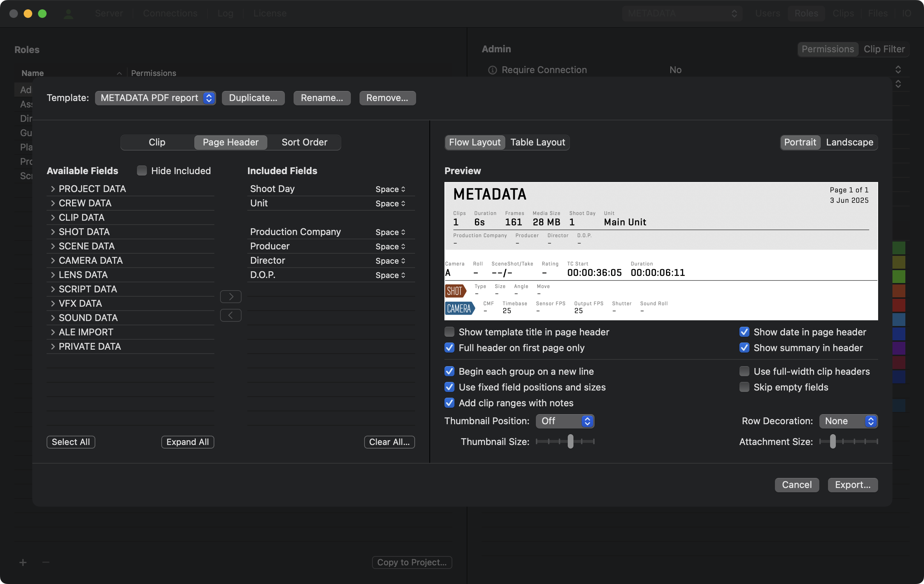Click the SHOT badge in preview
924x584 pixels.
[x=455, y=291]
